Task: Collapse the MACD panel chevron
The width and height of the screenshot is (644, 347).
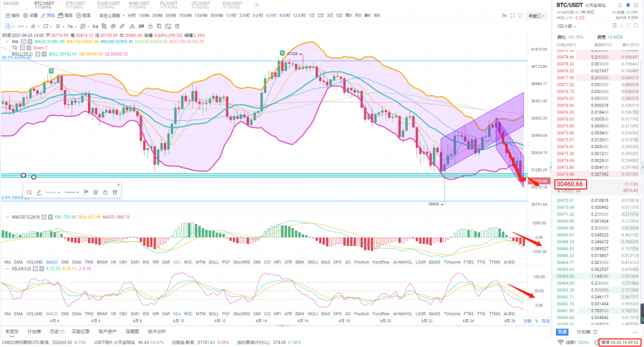Action: point(7,217)
